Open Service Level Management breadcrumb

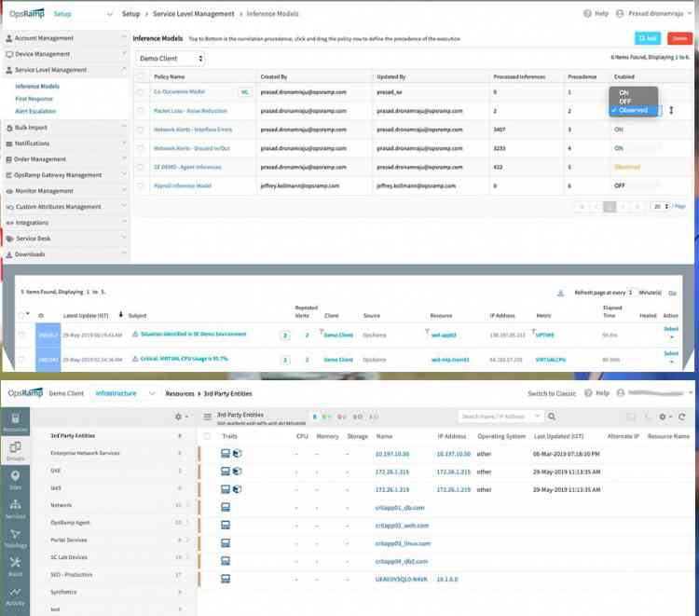[x=193, y=14]
